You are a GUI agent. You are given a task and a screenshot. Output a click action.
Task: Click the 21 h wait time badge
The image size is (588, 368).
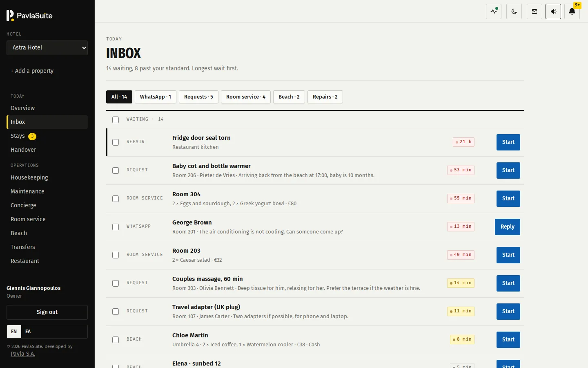coord(463,142)
